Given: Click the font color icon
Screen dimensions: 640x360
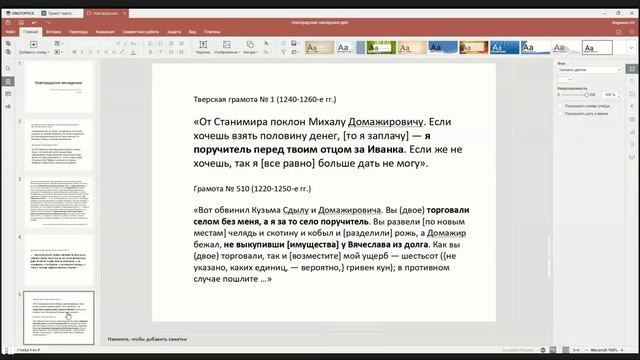Looking at the screenshot, I should pyautogui.click(x=133, y=52).
